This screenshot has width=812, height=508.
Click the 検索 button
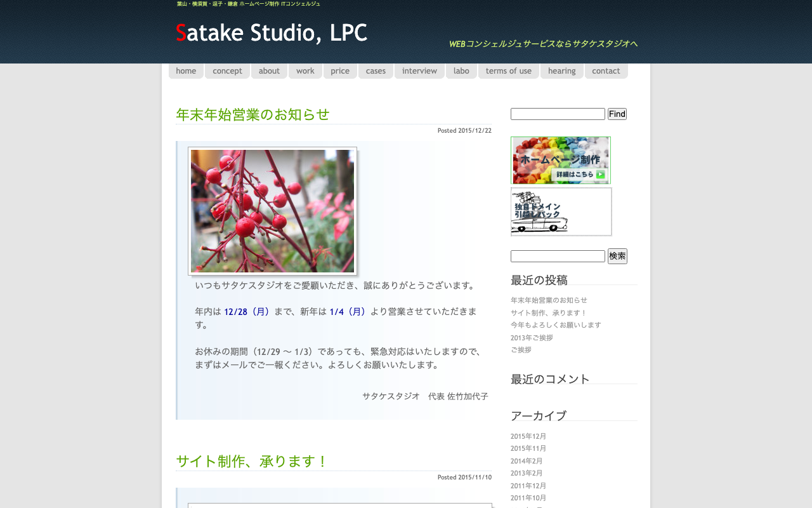click(617, 256)
